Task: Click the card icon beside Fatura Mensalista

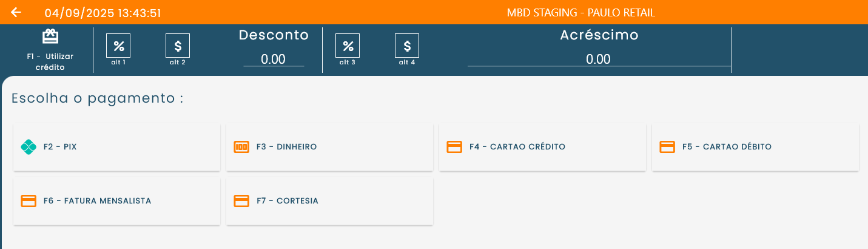Action: pyautogui.click(x=29, y=201)
